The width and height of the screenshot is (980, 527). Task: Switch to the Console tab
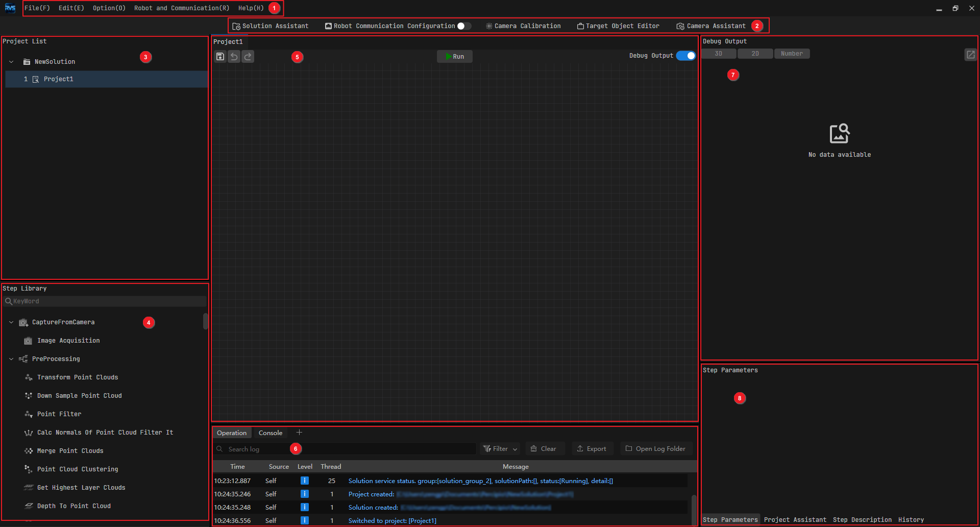click(271, 433)
